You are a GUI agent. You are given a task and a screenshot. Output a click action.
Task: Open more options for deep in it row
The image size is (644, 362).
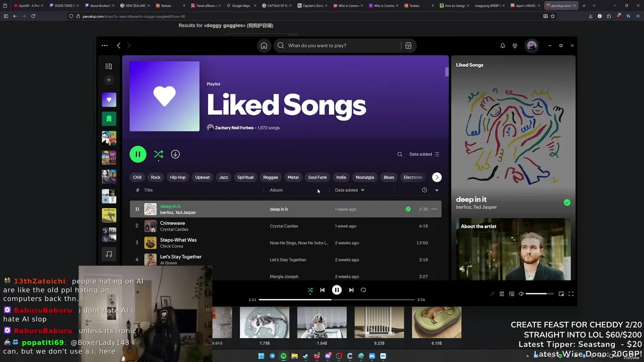(x=434, y=209)
